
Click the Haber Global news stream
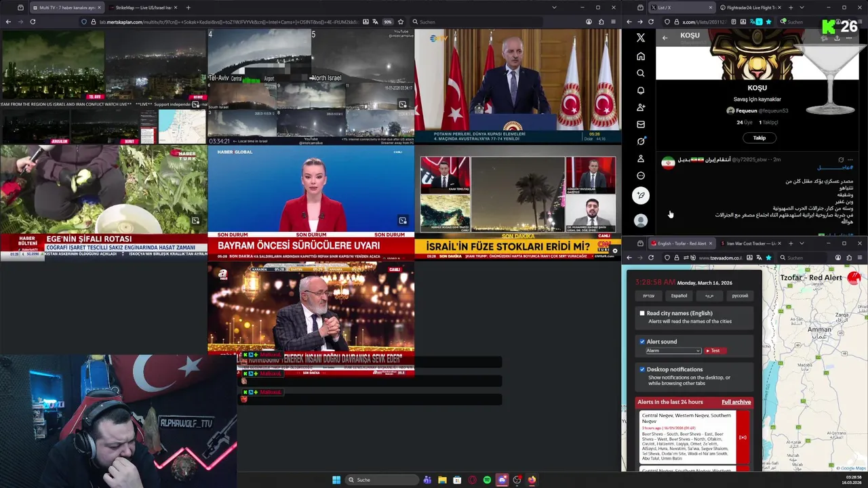[311, 202]
